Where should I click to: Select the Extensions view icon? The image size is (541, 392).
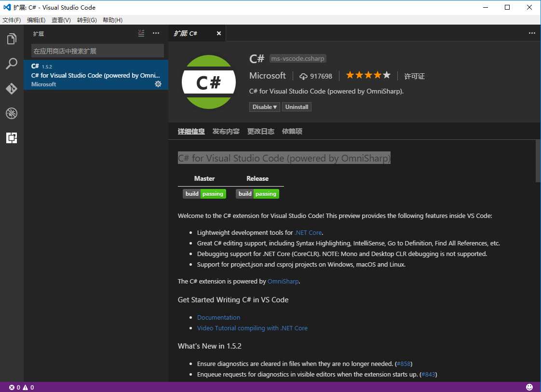coord(12,138)
